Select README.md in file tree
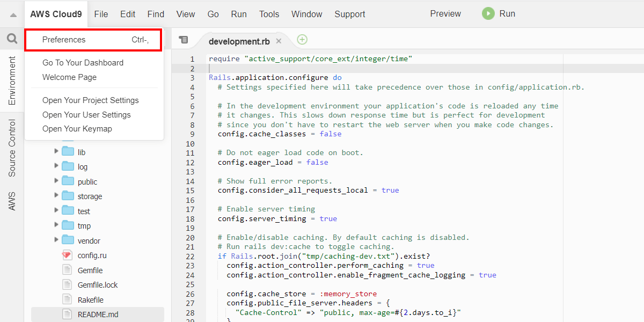This screenshot has height=322, width=644. click(98, 314)
